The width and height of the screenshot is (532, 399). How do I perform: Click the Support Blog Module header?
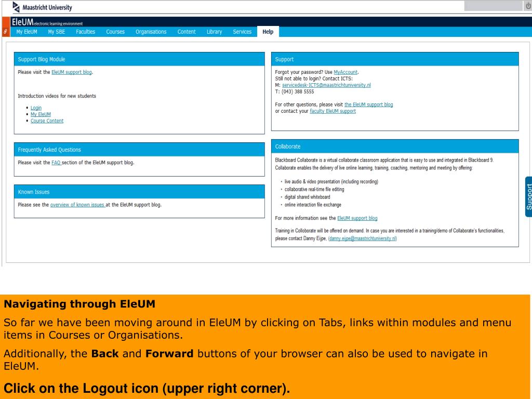[139, 59]
